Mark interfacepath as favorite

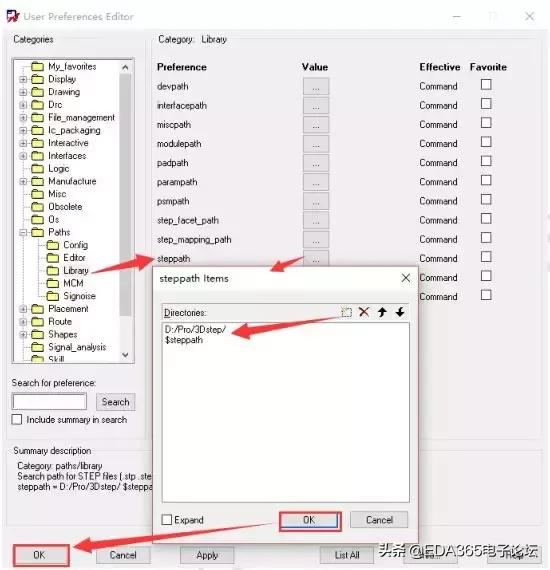point(486,104)
